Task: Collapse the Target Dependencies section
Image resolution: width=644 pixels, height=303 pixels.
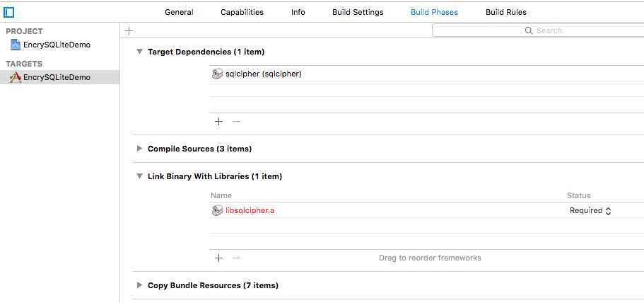Action: (140, 52)
